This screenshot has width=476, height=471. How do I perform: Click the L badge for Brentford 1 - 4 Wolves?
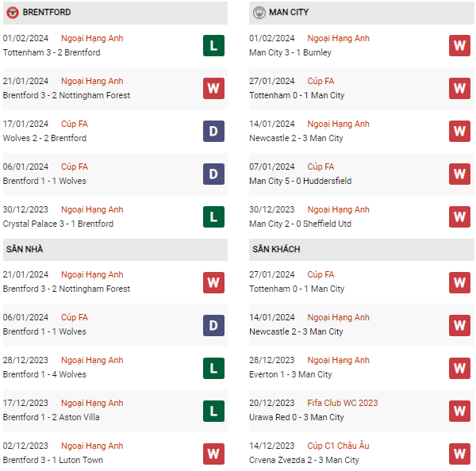213,367
